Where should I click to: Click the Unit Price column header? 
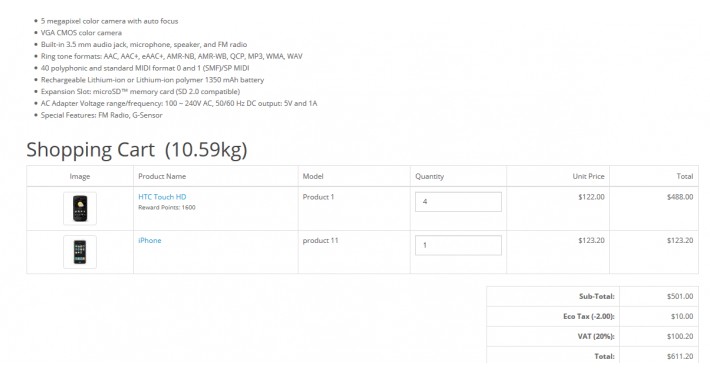588,176
